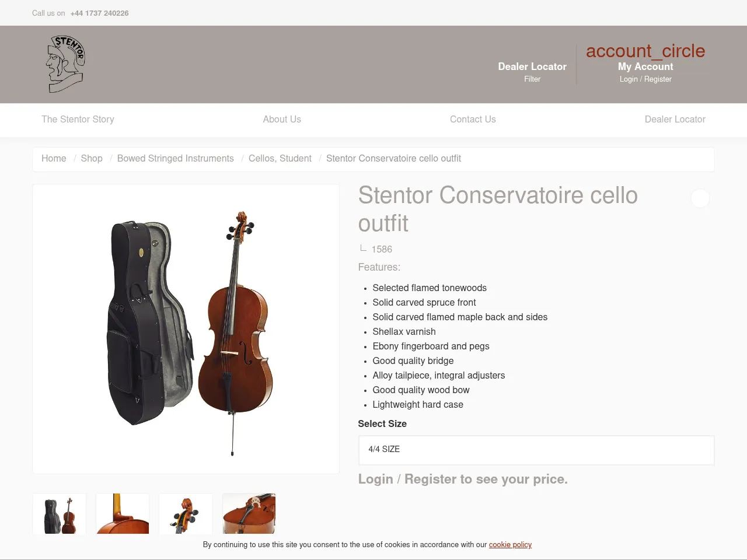The height and width of the screenshot is (560, 747).
Task: Click the Stentor head logo icon
Action: click(x=65, y=64)
